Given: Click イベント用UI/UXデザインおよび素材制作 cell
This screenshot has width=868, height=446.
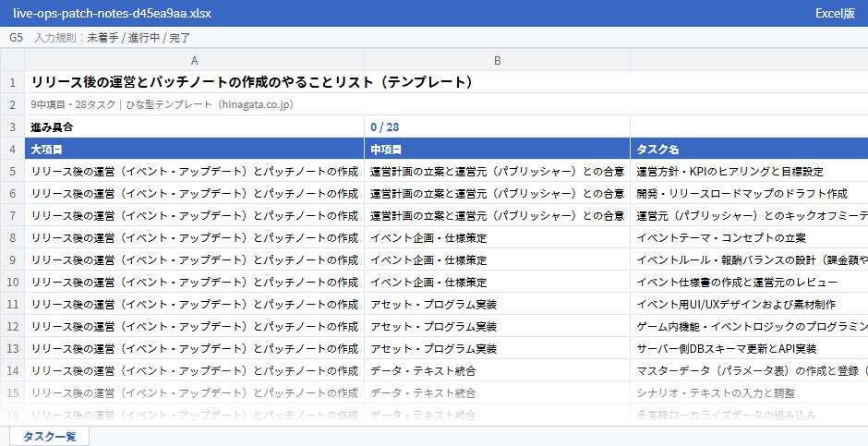Looking at the screenshot, I should coord(749,304).
